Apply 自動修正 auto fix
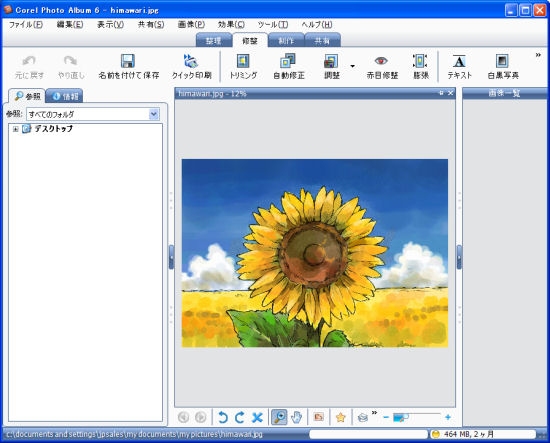The width and height of the screenshot is (550, 443). [x=288, y=66]
